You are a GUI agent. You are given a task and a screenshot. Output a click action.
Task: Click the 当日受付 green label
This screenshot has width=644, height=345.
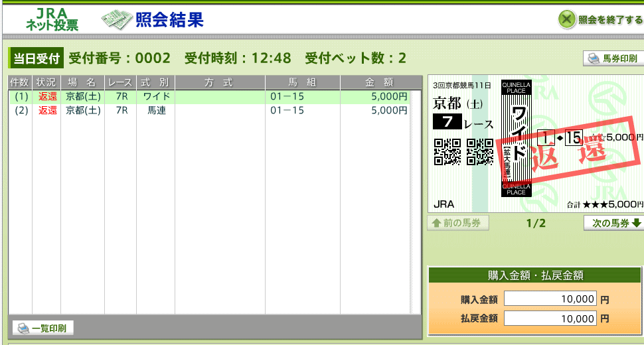tap(36, 58)
